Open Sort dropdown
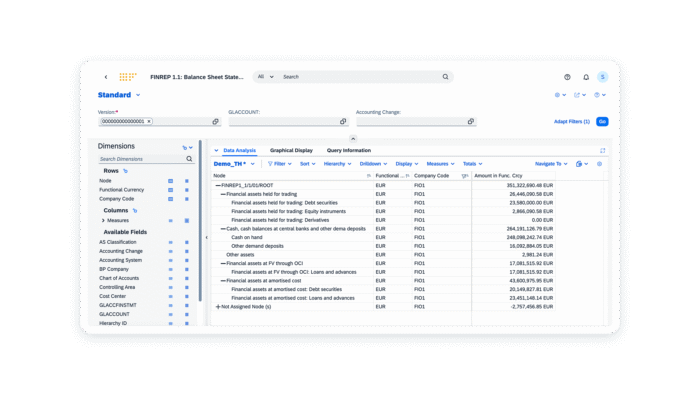Image resolution: width=700 pixels, height=394 pixels. pyautogui.click(x=308, y=164)
